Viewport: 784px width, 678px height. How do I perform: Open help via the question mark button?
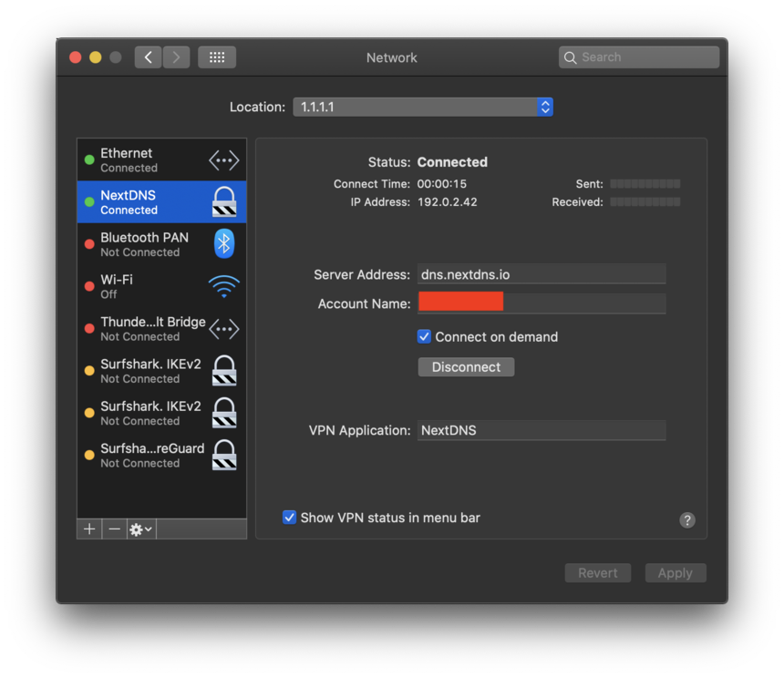coord(687,519)
